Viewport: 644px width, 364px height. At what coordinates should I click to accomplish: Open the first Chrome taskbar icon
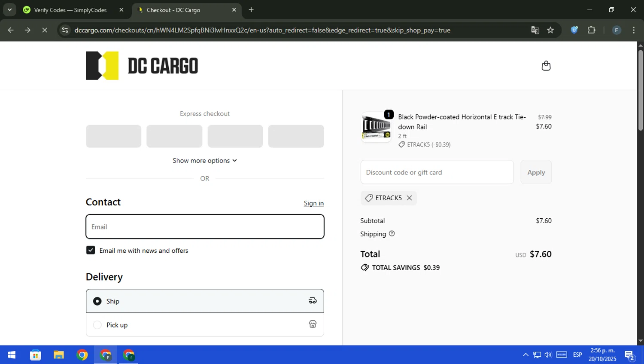82,355
